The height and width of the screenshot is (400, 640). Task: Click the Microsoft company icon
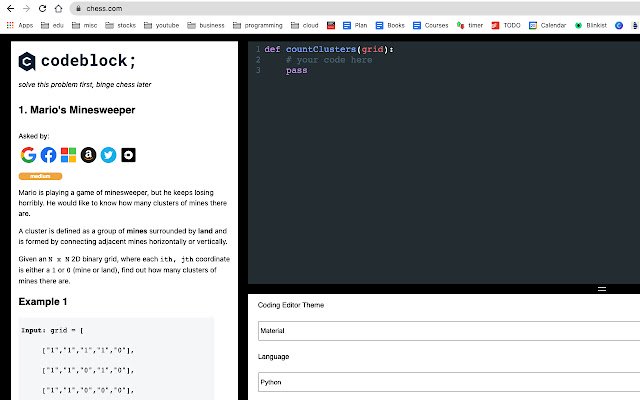click(x=68, y=155)
